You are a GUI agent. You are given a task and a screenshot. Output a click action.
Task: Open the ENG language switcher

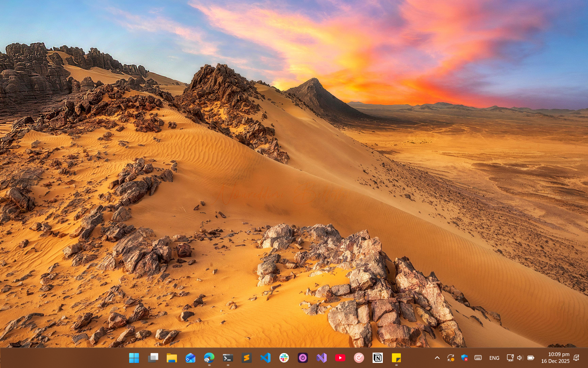[x=494, y=358]
